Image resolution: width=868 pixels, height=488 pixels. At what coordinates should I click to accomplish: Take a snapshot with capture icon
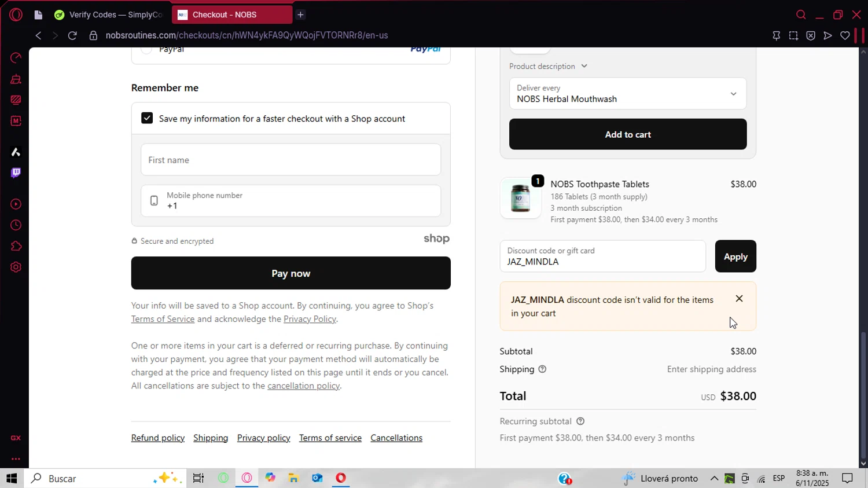coord(793,35)
